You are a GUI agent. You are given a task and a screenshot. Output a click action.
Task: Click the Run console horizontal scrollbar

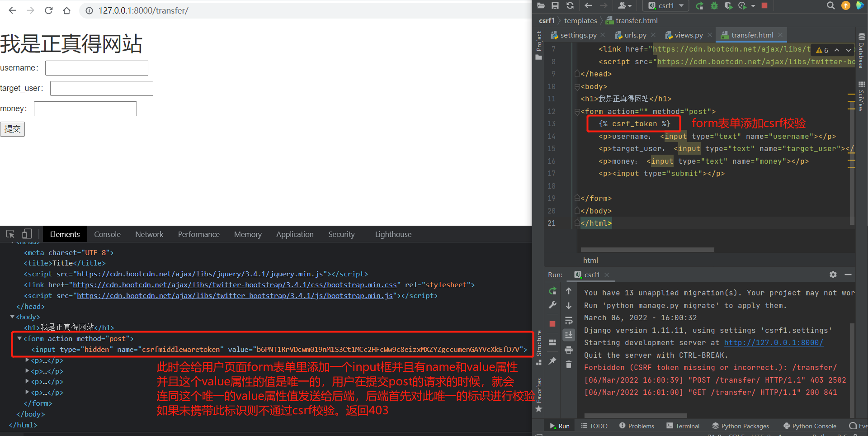coord(636,415)
